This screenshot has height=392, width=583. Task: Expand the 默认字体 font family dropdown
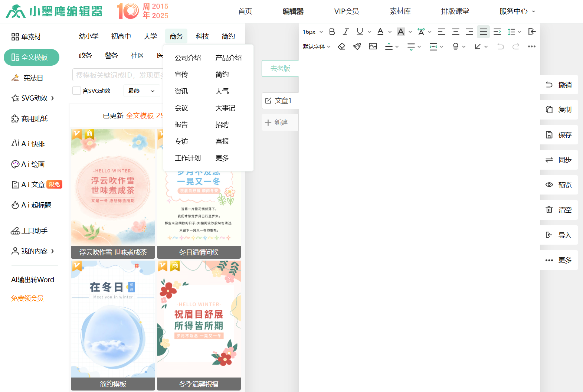tap(317, 46)
